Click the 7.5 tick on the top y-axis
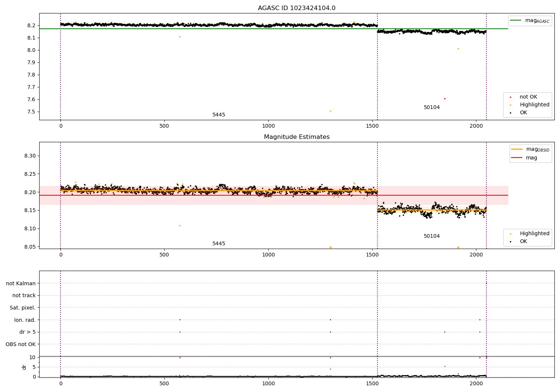Image resolution: width=560 pixels, height=392 pixels. click(x=31, y=112)
